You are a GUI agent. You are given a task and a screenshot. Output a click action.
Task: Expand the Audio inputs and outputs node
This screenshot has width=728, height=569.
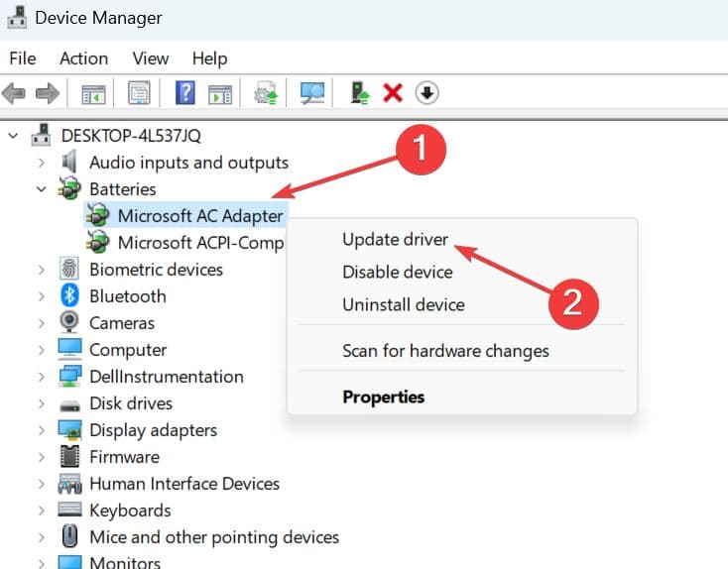[x=41, y=162]
